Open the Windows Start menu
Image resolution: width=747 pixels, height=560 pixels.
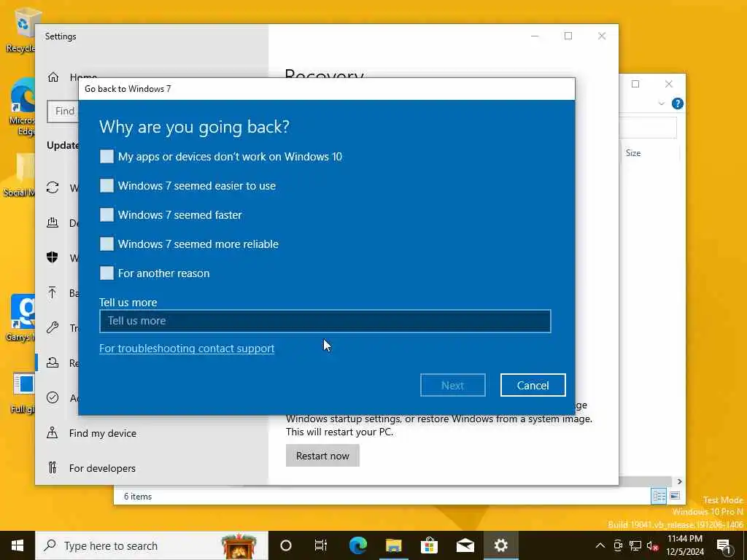18,545
